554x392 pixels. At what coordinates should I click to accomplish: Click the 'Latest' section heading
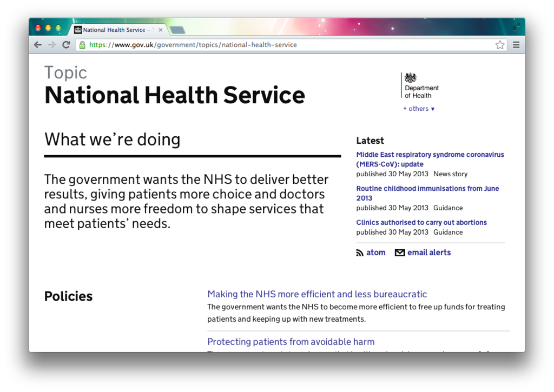tap(370, 141)
